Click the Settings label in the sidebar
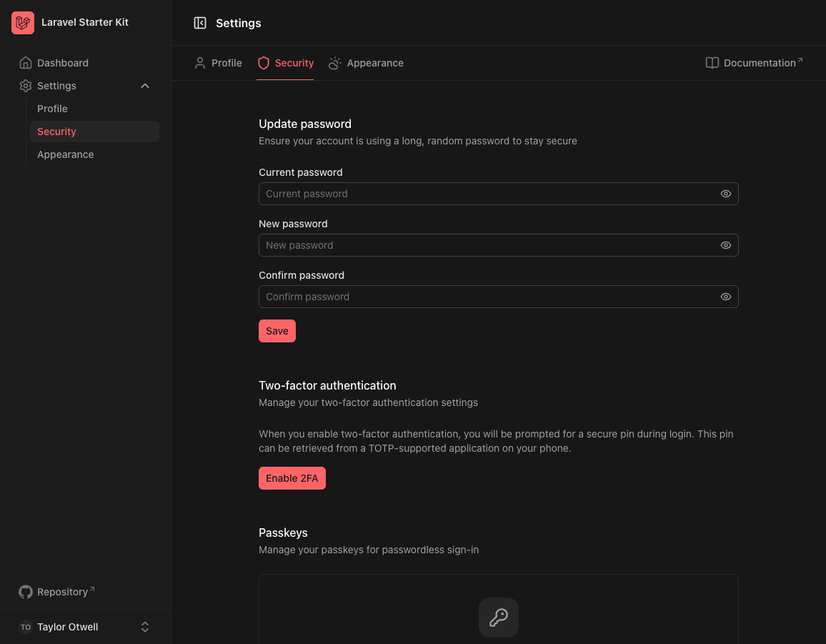826x644 pixels. point(56,86)
